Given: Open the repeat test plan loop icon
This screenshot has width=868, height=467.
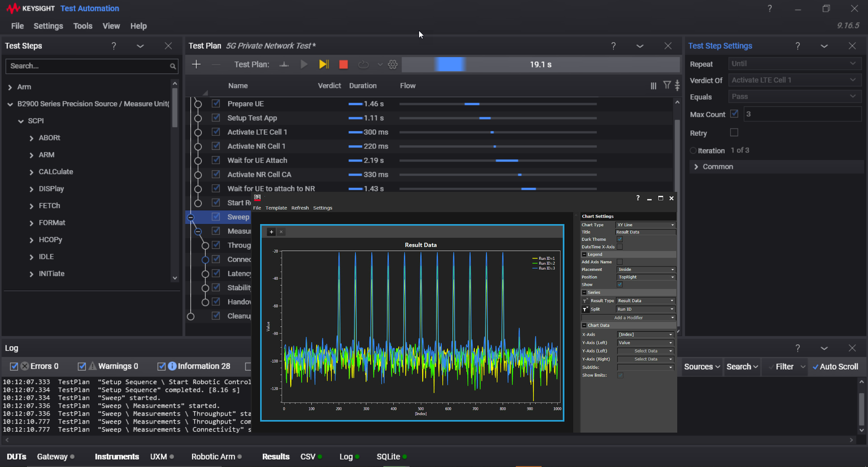Looking at the screenshot, I should pyautogui.click(x=363, y=64).
